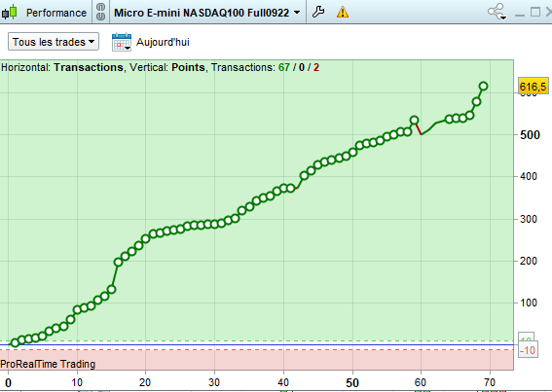Open the Tous les trades dropdown
Image resolution: width=552 pixels, height=392 pixels.
click(54, 42)
